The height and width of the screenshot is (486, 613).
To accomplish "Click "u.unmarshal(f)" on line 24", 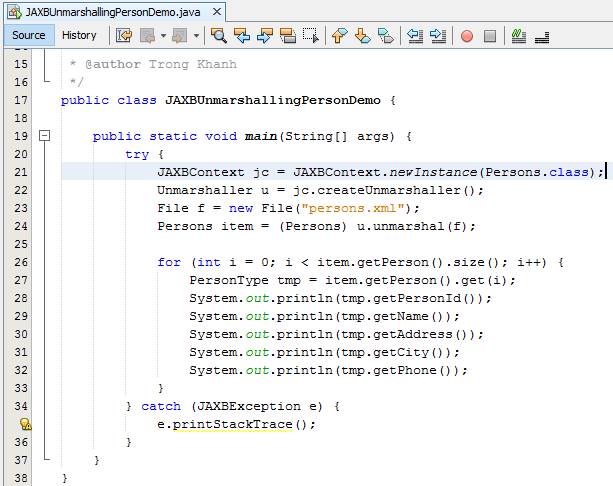I will (x=412, y=226).
